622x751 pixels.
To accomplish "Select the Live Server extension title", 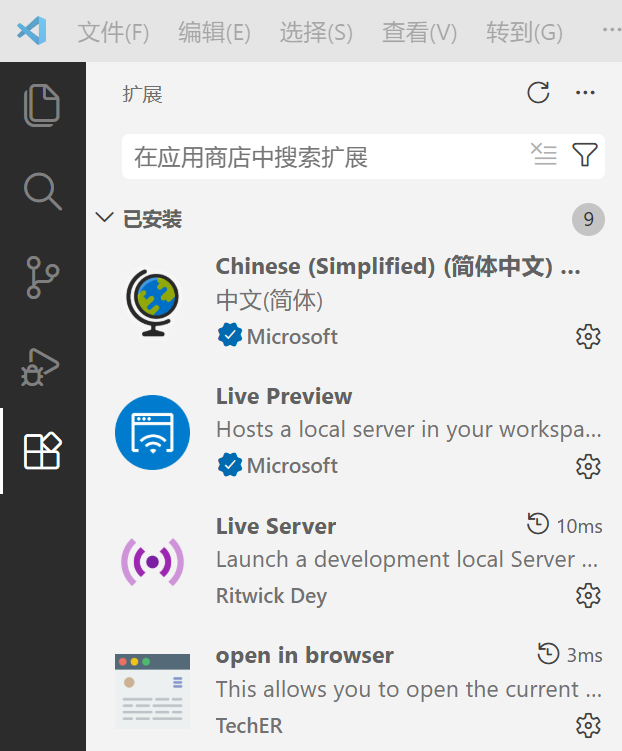I will pyautogui.click(x=276, y=526).
